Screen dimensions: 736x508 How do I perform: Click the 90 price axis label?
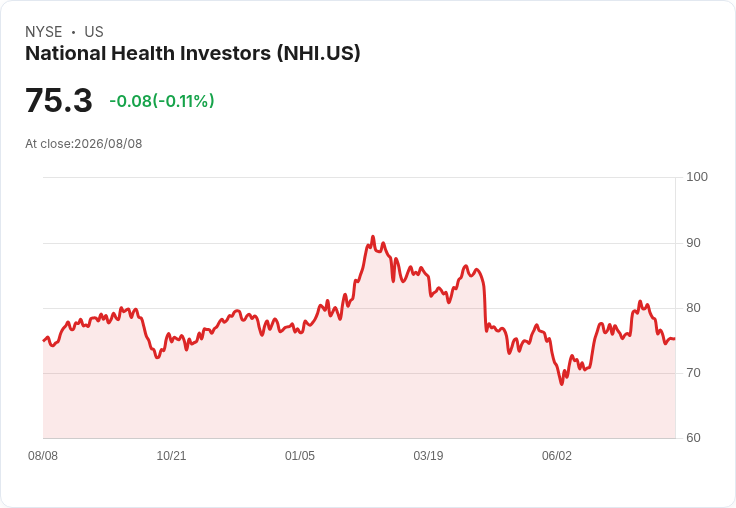point(693,243)
